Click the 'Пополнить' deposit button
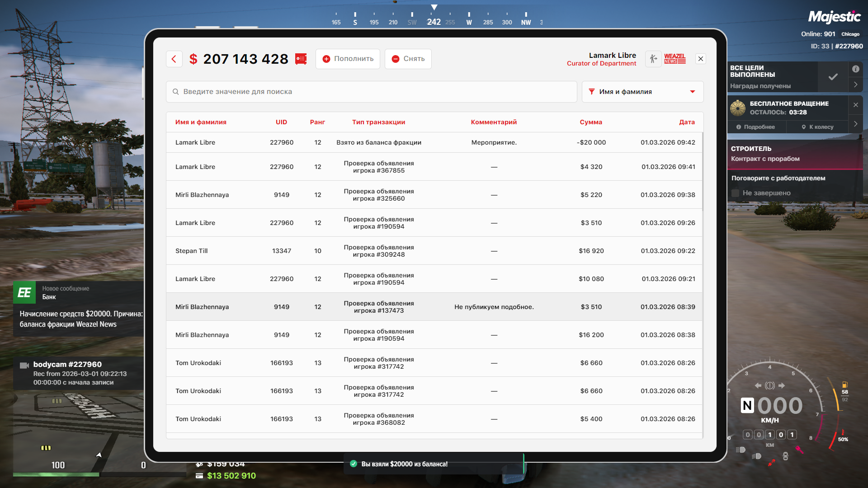 pyautogui.click(x=348, y=59)
